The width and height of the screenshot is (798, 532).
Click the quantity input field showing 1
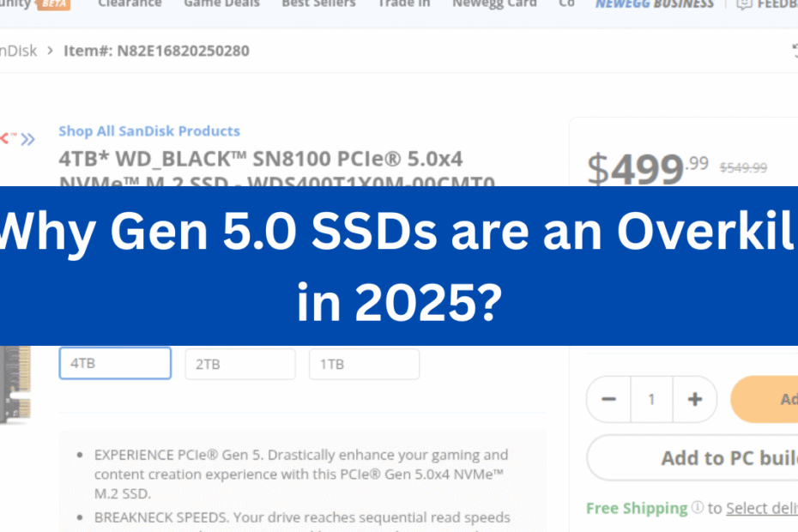[651, 399]
